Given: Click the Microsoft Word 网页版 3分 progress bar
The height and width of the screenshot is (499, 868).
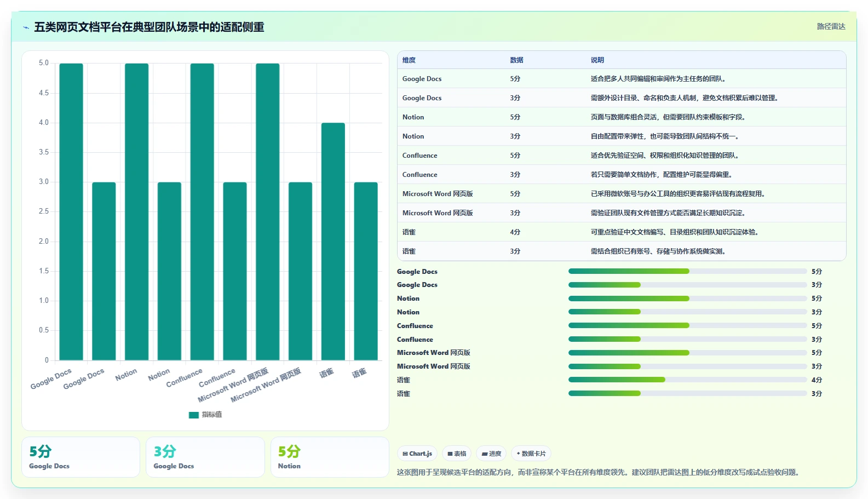Looking at the screenshot, I should tap(688, 366).
